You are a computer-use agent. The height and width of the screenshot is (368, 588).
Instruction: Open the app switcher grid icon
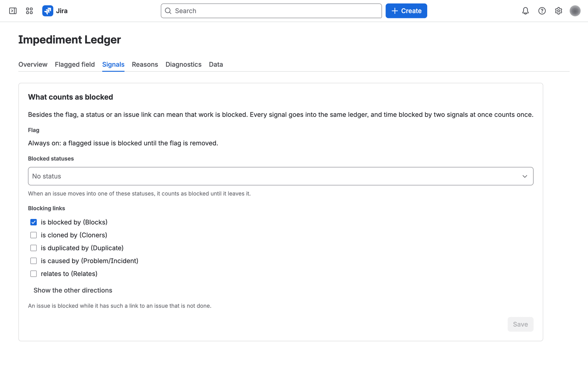click(x=29, y=11)
